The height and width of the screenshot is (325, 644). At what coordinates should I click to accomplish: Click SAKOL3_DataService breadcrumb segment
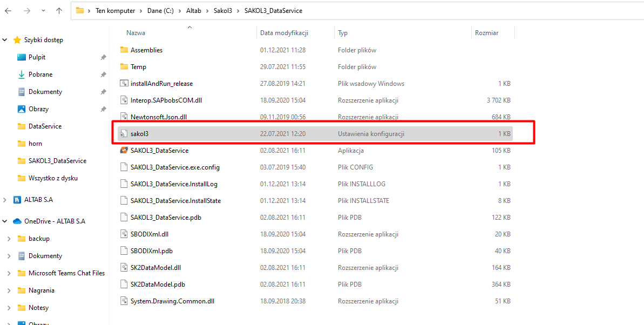[273, 11]
